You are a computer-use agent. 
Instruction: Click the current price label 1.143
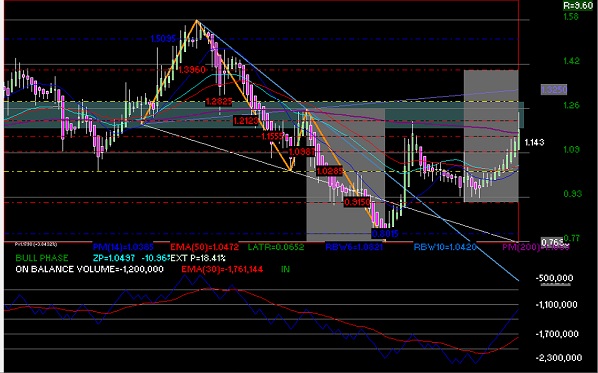click(534, 142)
